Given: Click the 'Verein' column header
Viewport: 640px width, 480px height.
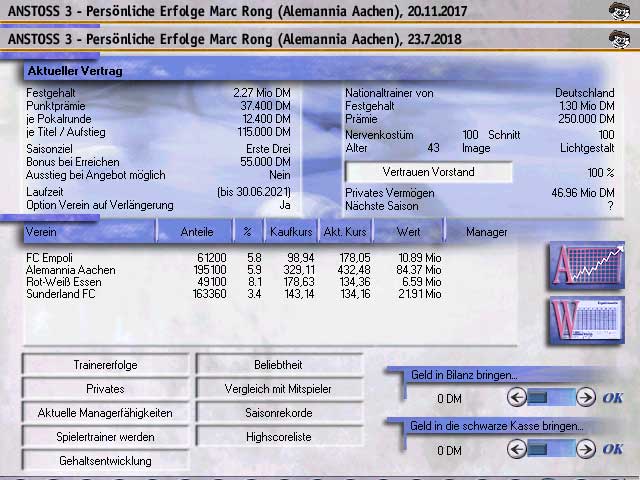Looking at the screenshot, I should (88, 232).
